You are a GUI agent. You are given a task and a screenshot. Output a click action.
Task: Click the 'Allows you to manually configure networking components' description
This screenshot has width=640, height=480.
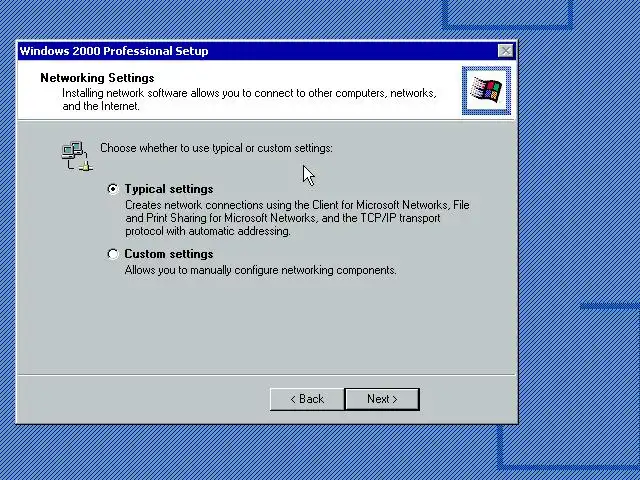click(x=260, y=270)
